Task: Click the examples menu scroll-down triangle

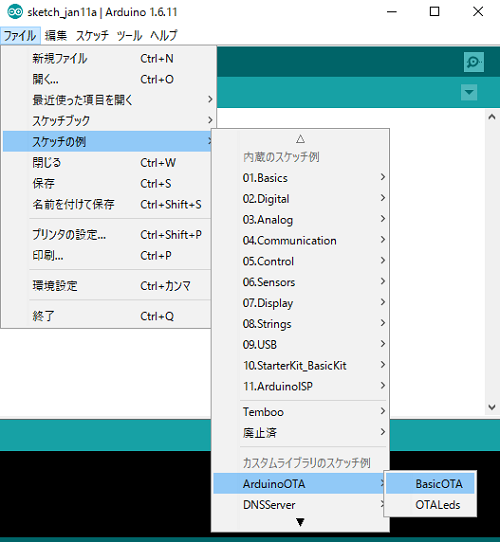Action: [300, 522]
